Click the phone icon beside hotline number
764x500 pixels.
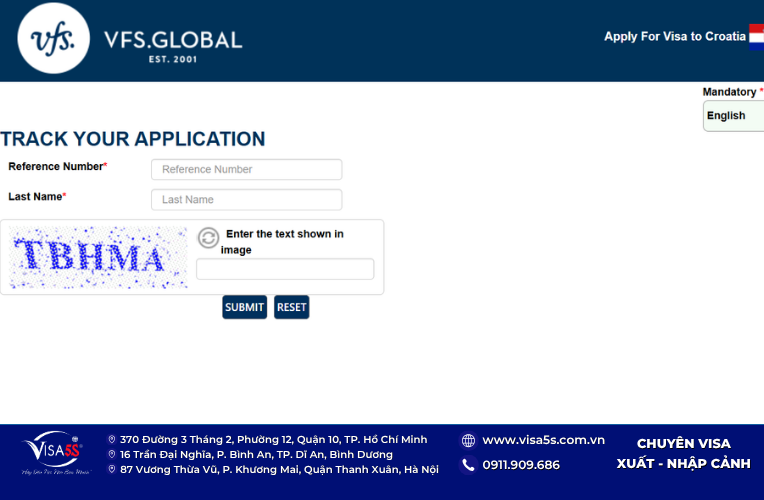[468, 465]
